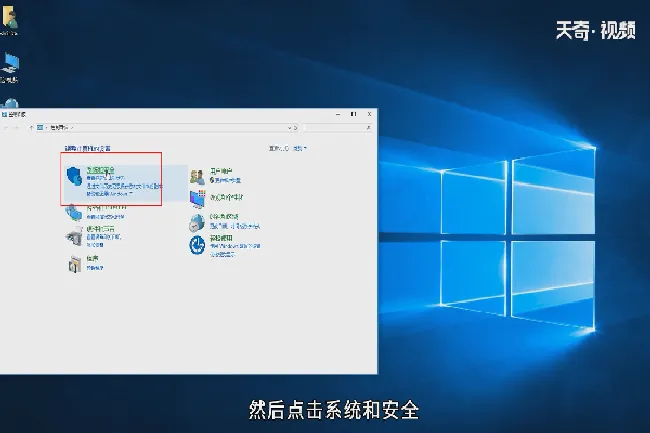Maximize the Control Panel window

(x=354, y=114)
